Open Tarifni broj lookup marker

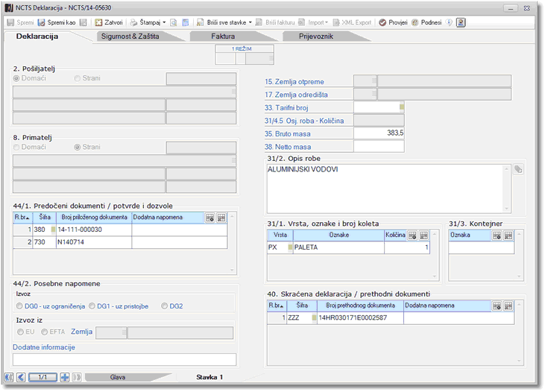click(x=402, y=107)
